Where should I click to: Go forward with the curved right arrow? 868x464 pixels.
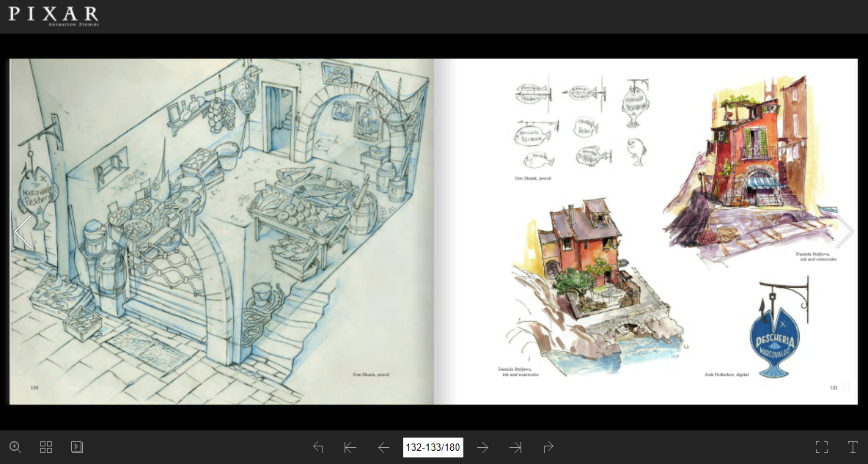548,447
